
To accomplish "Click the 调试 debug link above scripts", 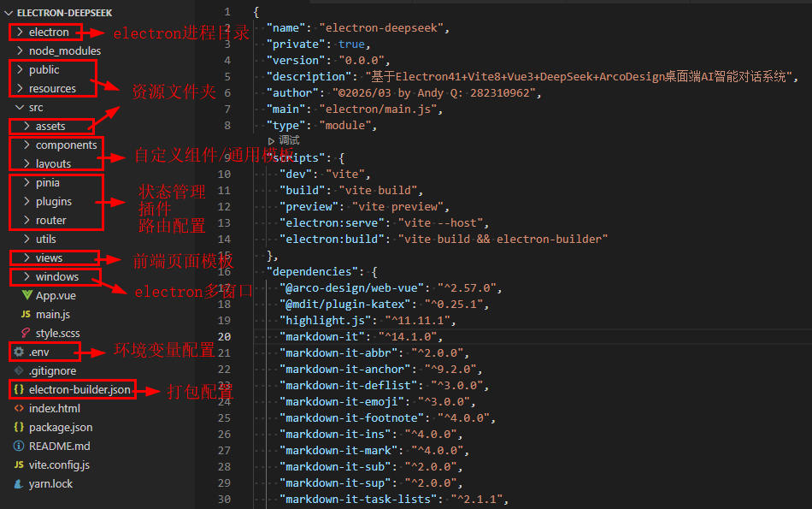I will pyautogui.click(x=289, y=140).
